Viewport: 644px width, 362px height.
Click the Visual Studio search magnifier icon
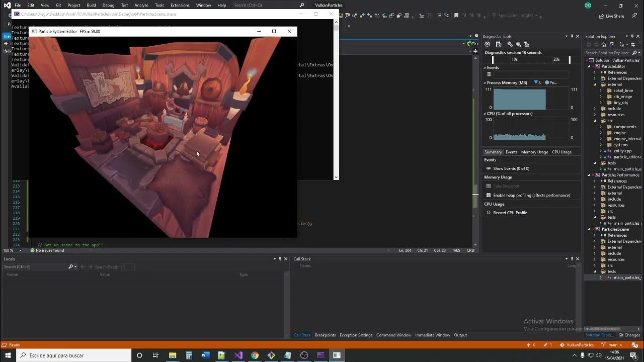302,5
